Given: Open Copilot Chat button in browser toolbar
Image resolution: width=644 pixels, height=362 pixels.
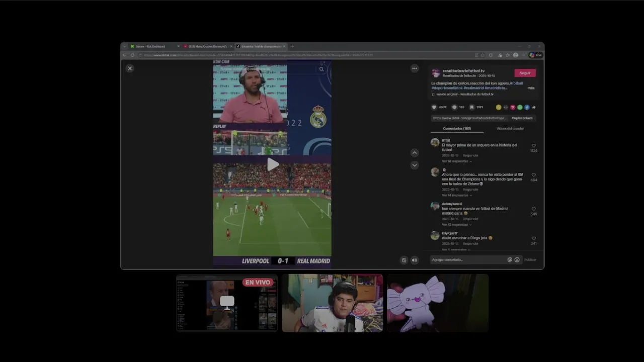Looking at the screenshot, I should click(535, 55).
